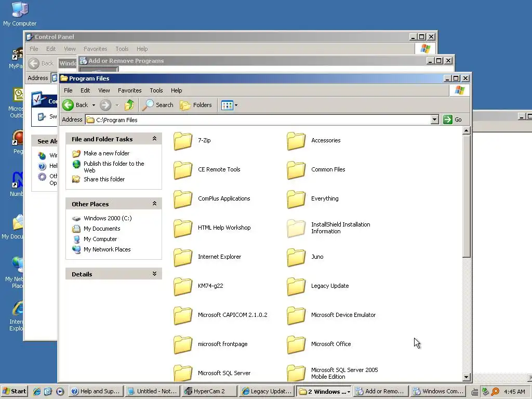Open the 2 Windows taskbar group dropdown

point(349,392)
